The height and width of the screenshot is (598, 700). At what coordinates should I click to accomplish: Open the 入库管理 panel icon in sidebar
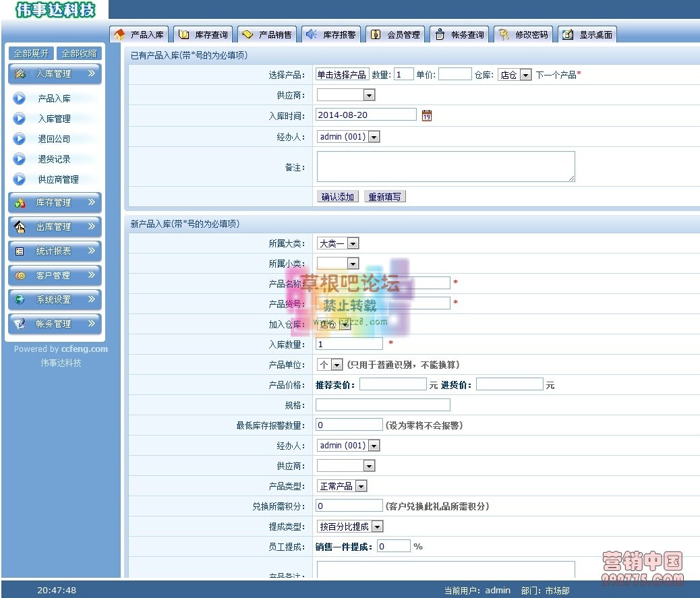click(x=20, y=74)
